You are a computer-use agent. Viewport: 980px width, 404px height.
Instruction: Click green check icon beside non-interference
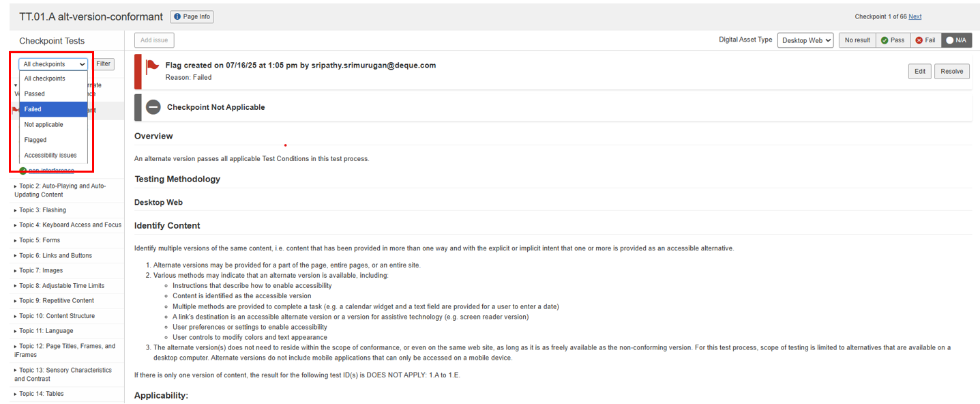pyautogui.click(x=23, y=171)
